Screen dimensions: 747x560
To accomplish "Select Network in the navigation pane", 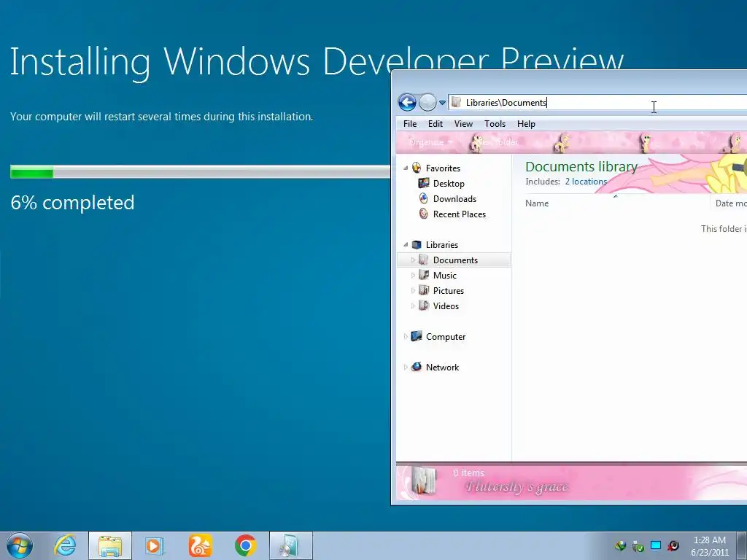I will 442,367.
